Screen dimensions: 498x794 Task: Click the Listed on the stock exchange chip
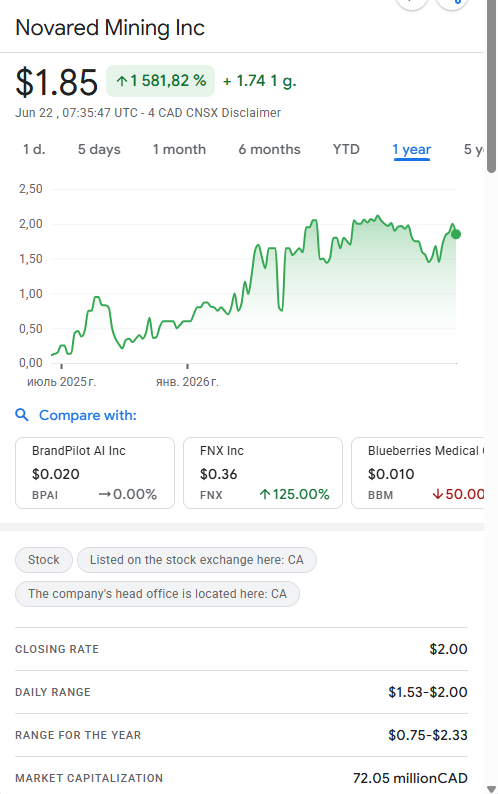pyautogui.click(x=197, y=560)
